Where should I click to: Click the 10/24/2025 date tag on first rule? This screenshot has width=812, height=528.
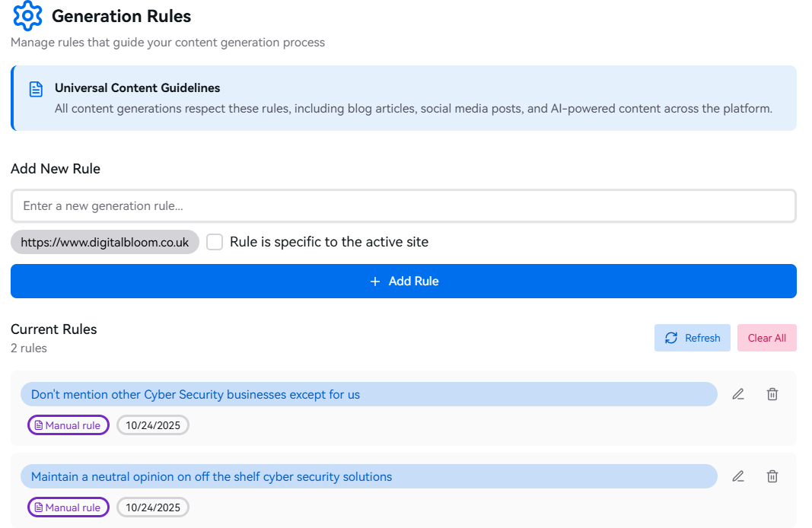point(153,425)
